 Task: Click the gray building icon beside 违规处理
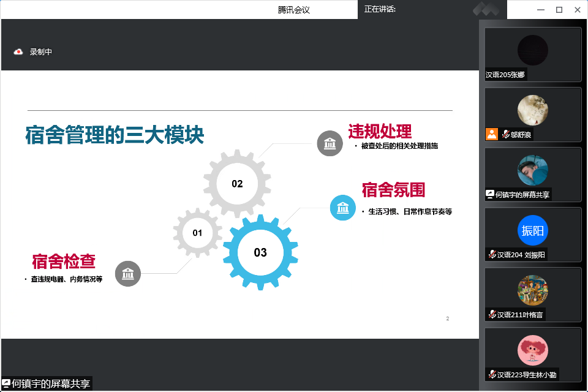(x=330, y=143)
